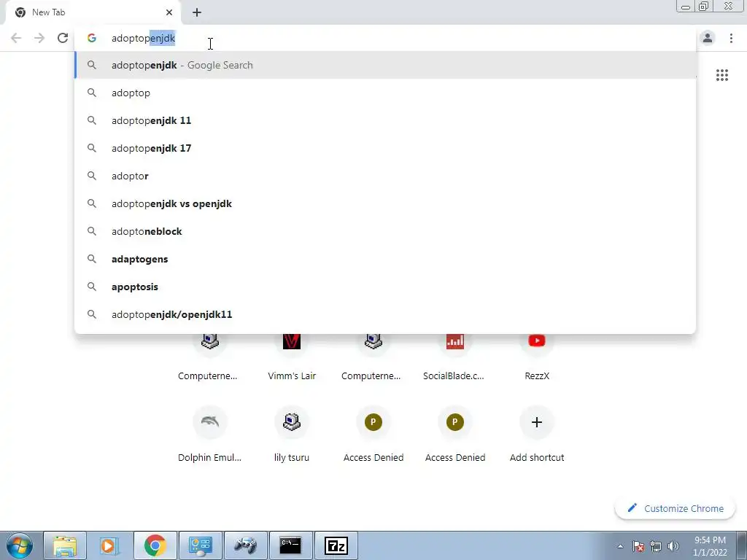Select the 'adoptor' suggestion

coord(385,176)
